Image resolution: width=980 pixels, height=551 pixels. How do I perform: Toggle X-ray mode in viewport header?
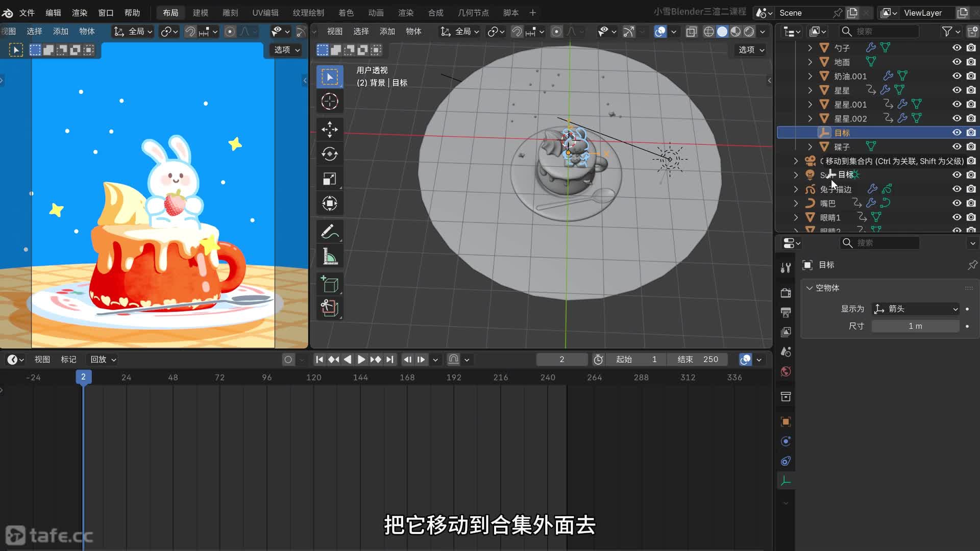(x=692, y=32)
